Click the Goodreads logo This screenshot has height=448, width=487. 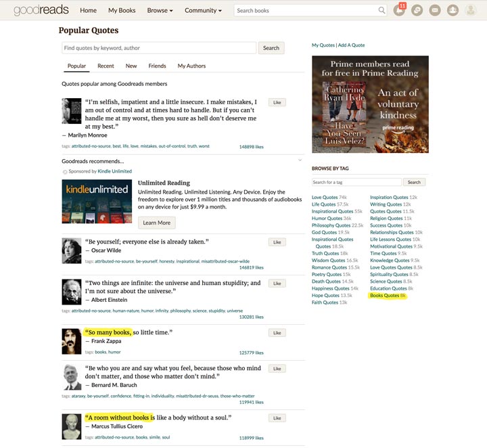41,10
